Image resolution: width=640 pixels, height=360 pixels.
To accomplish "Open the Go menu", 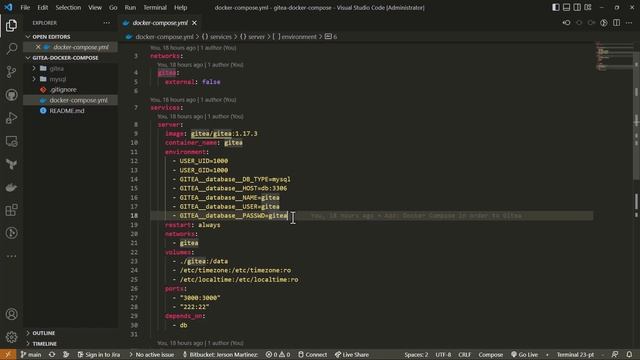I will click(x=113, y=7).
